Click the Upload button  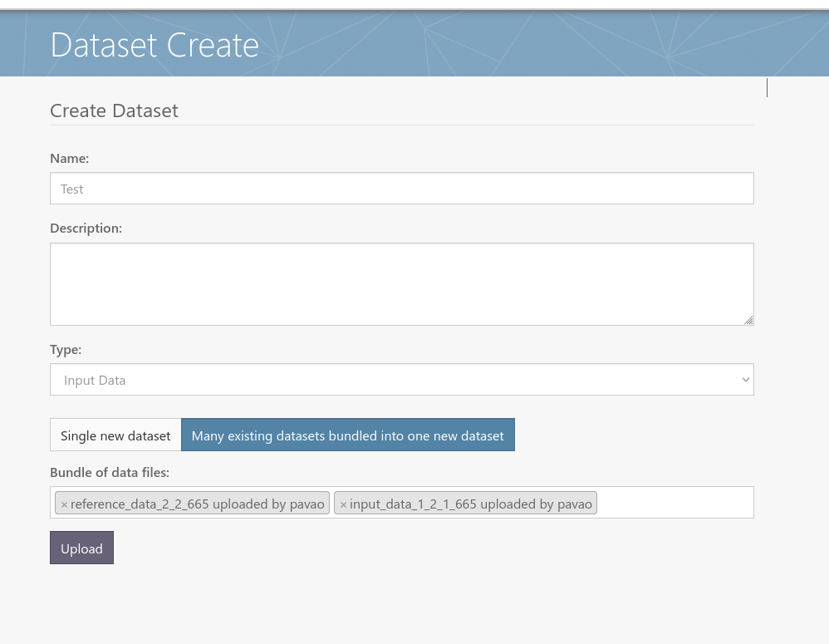click(82, 548)
